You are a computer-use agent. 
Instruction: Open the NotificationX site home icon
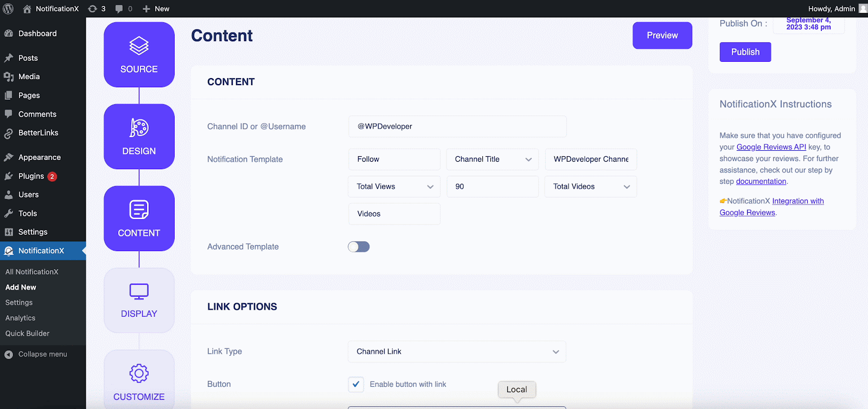tap(27, 9)
